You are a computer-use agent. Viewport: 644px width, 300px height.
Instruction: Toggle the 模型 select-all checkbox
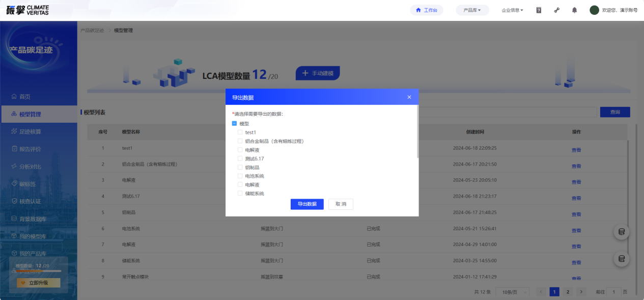pos(234,124)
